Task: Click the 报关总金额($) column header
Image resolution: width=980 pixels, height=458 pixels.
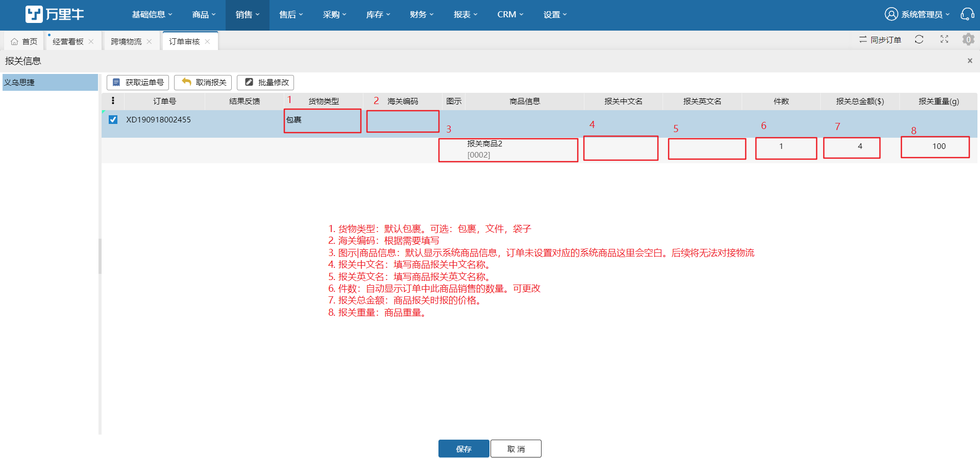Action: (860, 101)
